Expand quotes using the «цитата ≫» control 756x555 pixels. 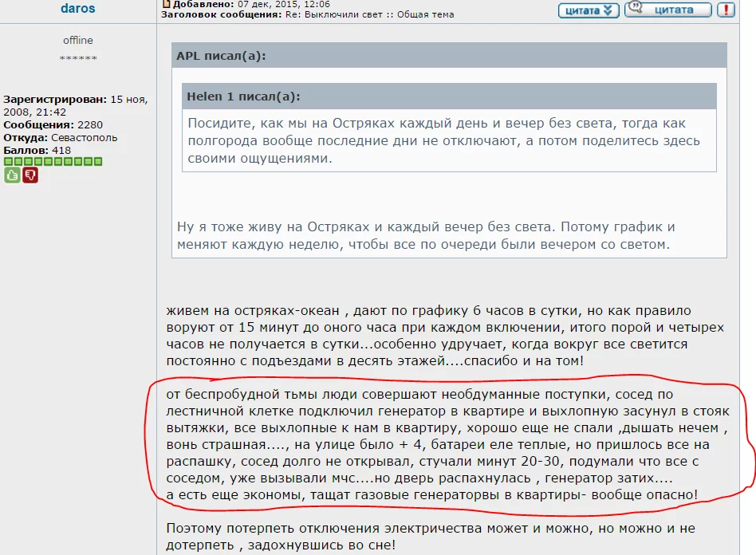click(x=589, y=10)
